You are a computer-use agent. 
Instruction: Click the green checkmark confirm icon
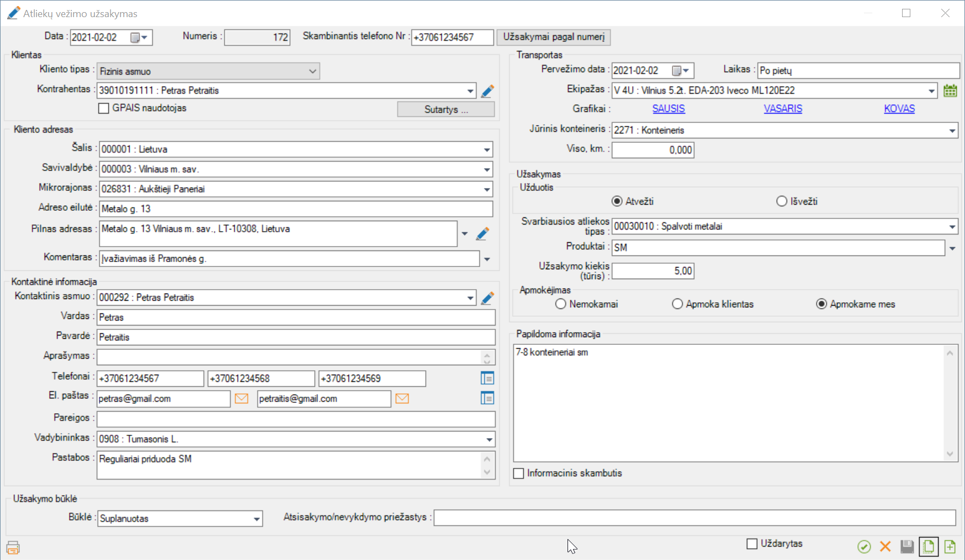pyautogui.click(x=864, y=546)
